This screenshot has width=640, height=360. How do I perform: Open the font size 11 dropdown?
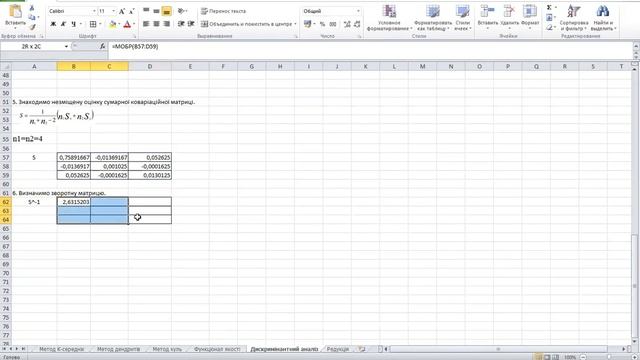(x=113, y=11)
